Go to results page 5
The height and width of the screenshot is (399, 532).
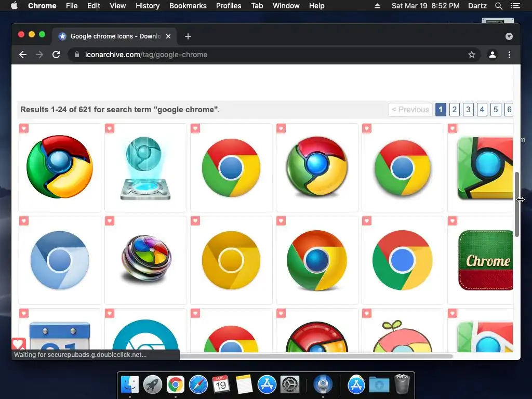[x=496, y=110]
